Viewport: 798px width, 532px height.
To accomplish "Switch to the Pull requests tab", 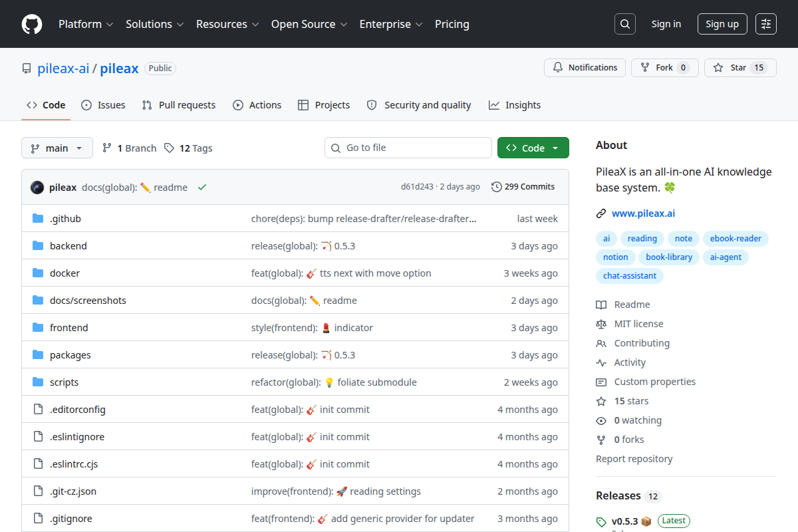I will click(x=179, y=105).
